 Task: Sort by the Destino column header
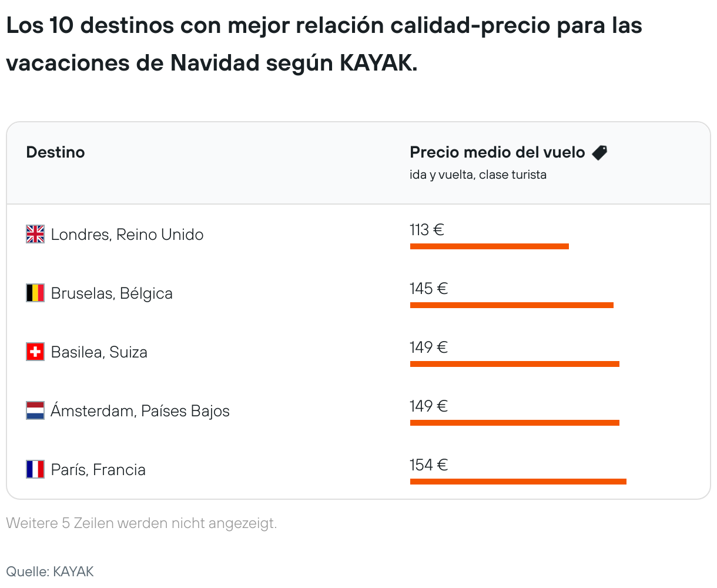click(x=56, y=152)
